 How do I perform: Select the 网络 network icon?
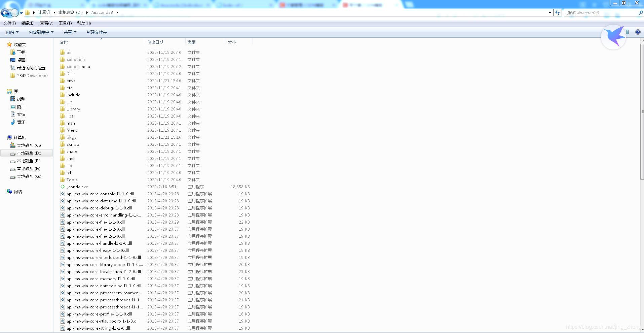point(9,192)
